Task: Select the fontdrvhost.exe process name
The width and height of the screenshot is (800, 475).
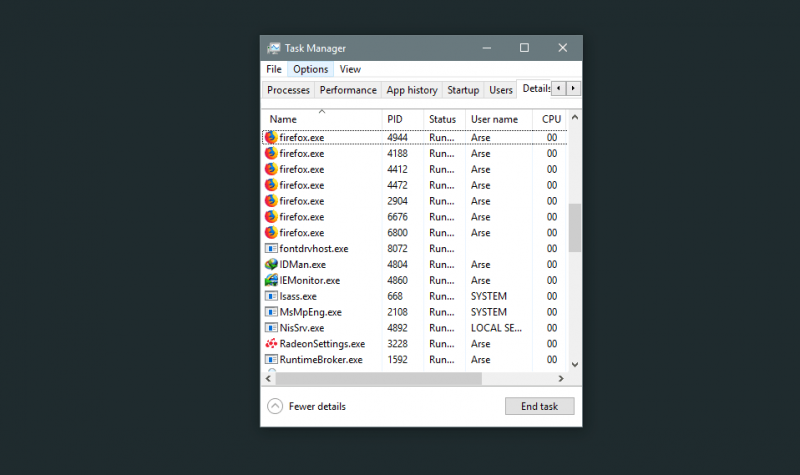Action: (x=314, y=248)
